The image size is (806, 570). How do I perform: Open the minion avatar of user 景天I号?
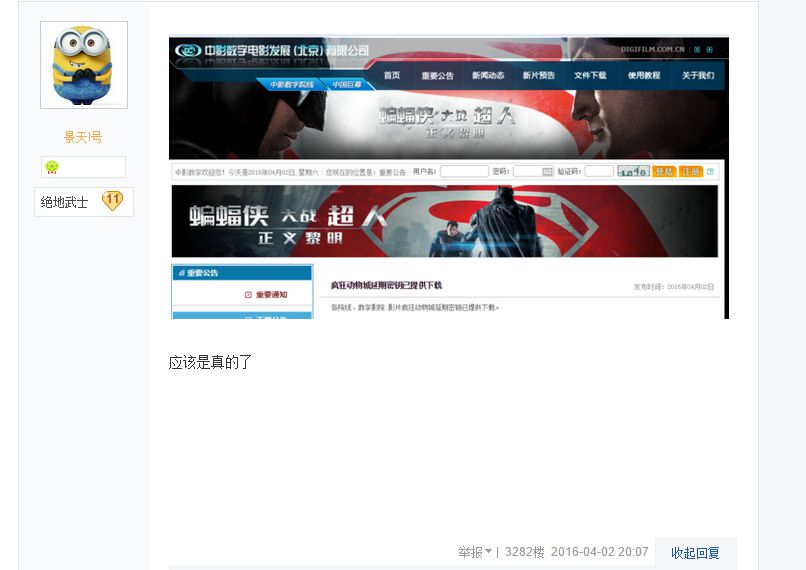[x=84, y=65]
